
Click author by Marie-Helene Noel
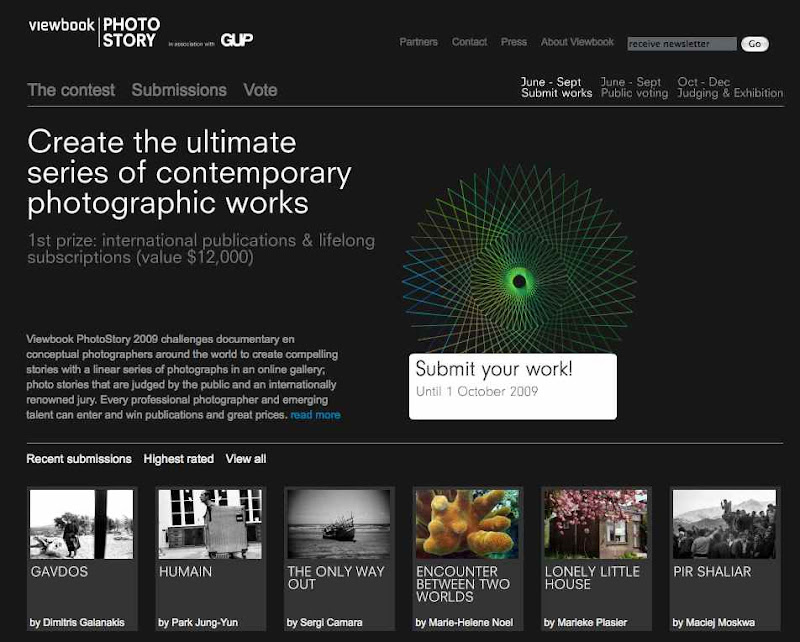pos(464,623)
